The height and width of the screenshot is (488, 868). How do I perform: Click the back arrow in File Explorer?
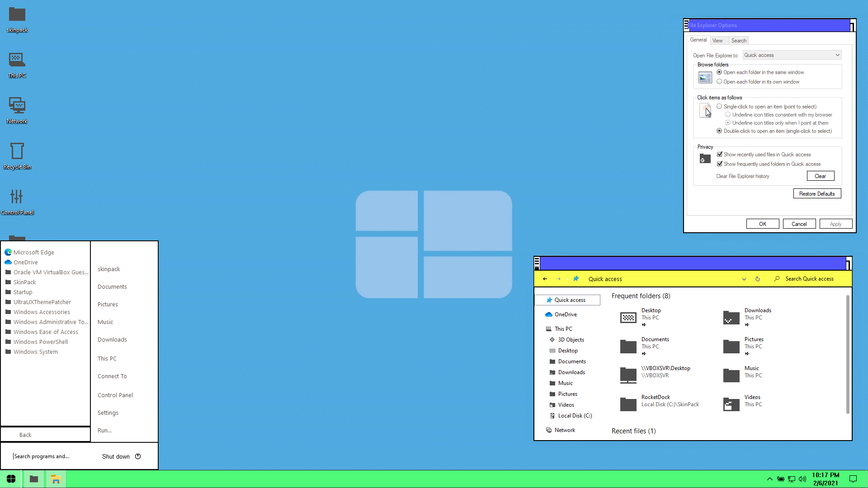click(545, 279)
